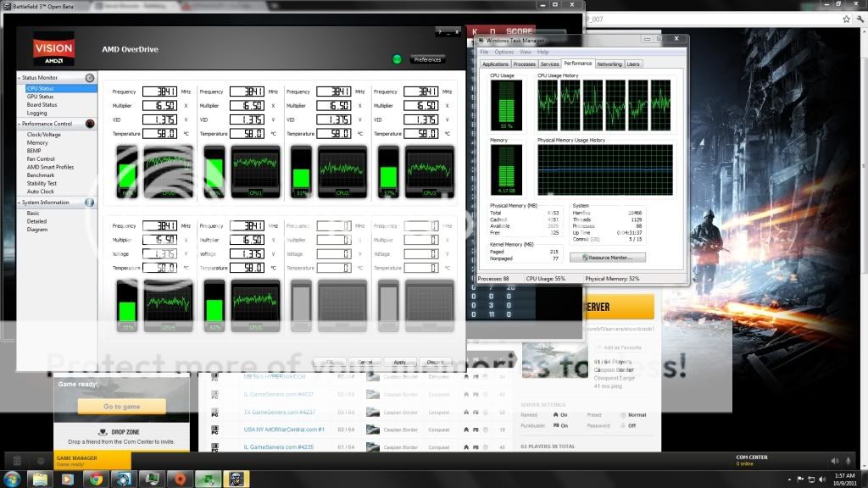
Task: Open Benchmark page
Action: 41,175
